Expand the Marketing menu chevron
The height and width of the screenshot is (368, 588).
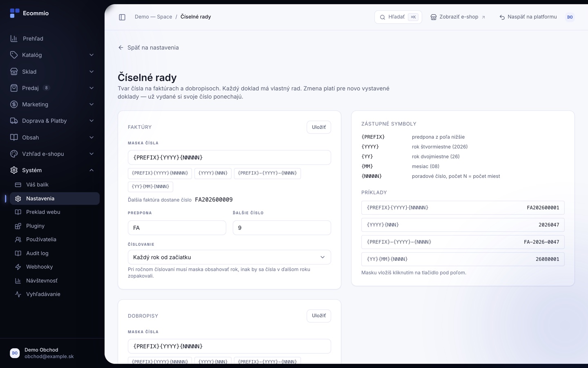pyautogui.click(x=91, y=104)
